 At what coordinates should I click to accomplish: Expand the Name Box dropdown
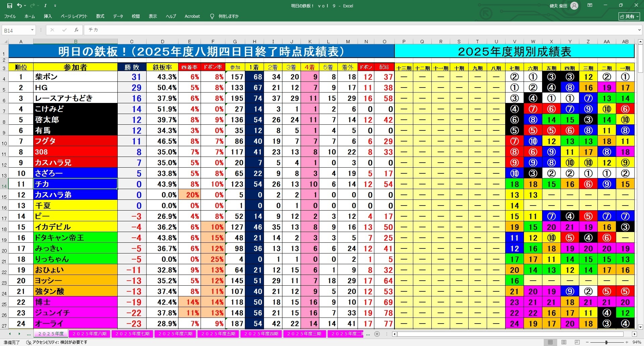tap(32, 30)
